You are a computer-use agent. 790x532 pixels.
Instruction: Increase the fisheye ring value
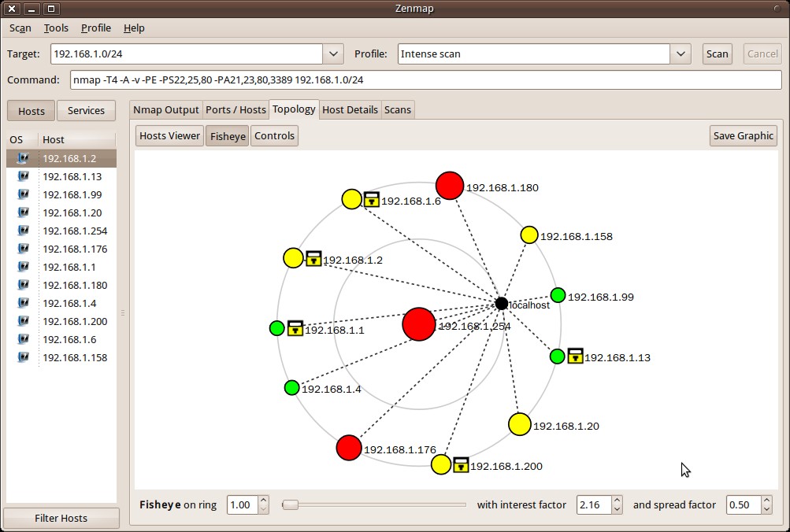[x=264, y=501]
